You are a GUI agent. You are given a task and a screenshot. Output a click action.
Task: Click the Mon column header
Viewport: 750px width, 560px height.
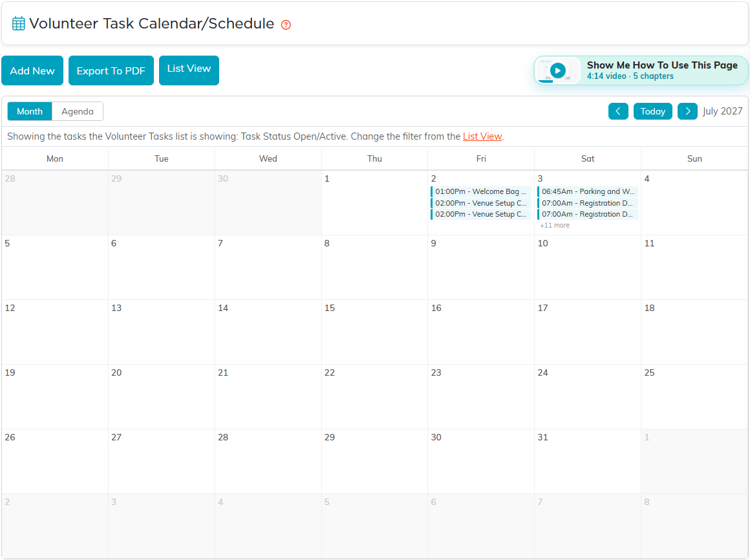(x=55, y=159)
